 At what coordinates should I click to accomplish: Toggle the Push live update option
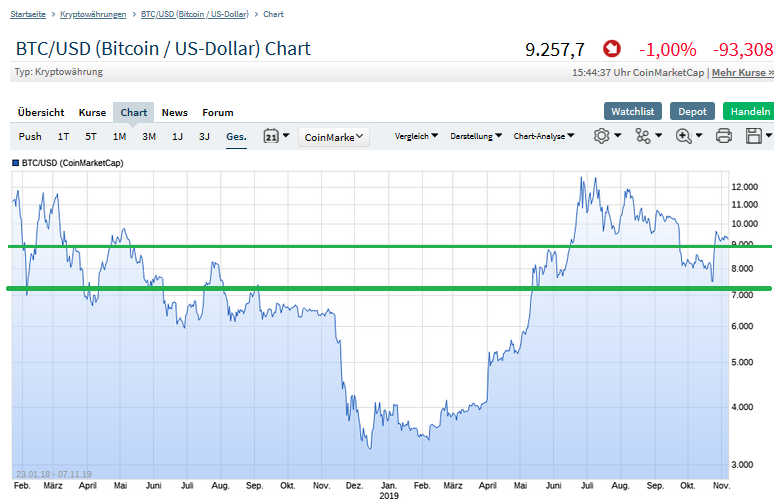pyautogui.click(x=30, y=136)
